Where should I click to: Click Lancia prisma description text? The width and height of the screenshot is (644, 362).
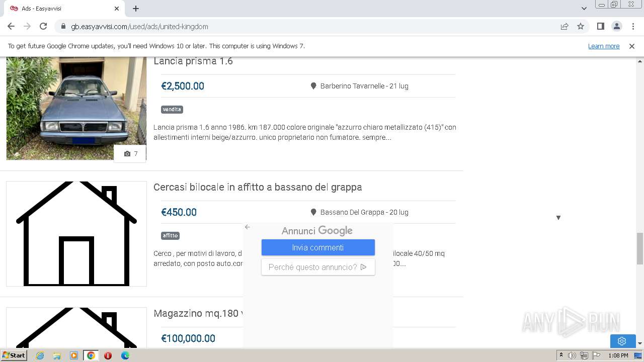pyautogui.click(x=305, y=132)
